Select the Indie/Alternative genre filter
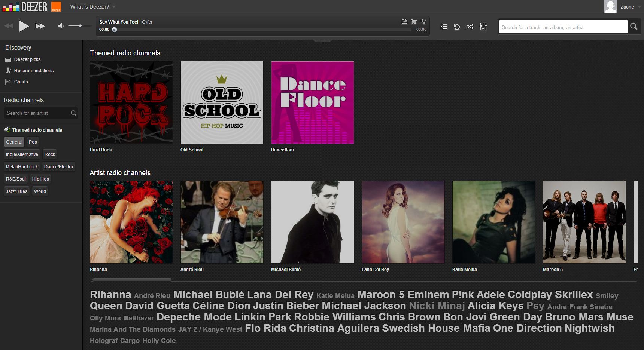644x350 pixels. tap(22, 154)
